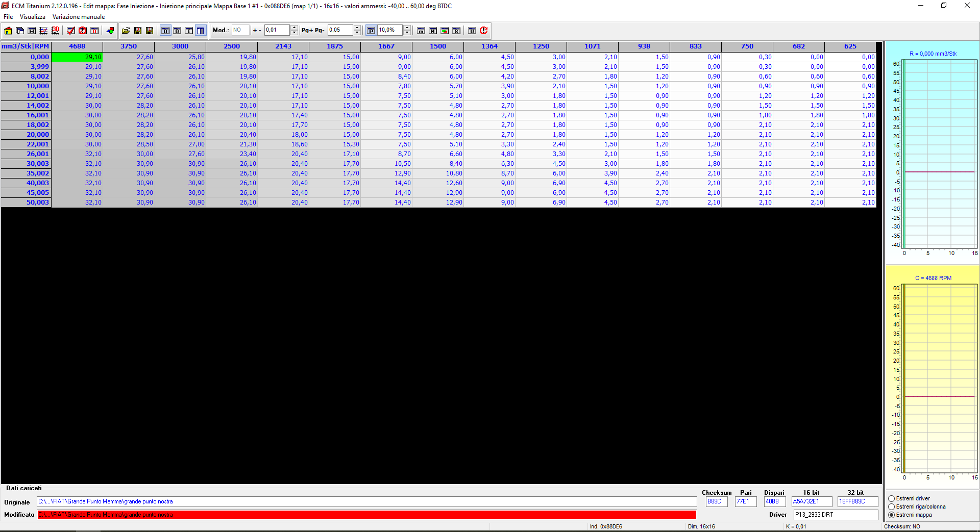Click the red circular exclamation icon
The width and height of the screenshot is (980, 532).
point(484,31)
